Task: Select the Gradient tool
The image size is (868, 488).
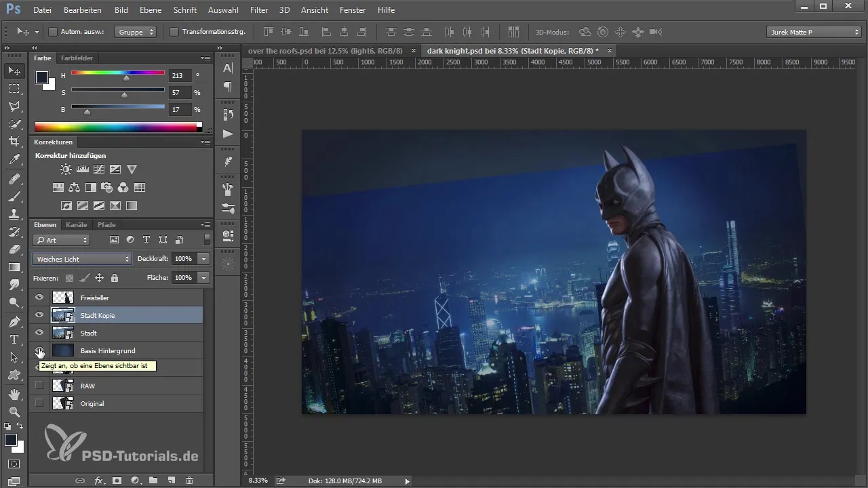Action: (14, 267)
